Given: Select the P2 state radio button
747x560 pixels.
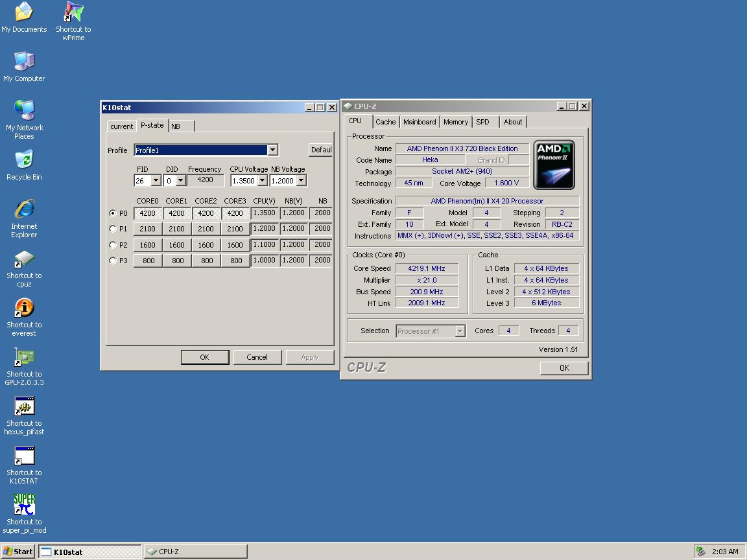Looking at the screenshot, I should 113,245.
